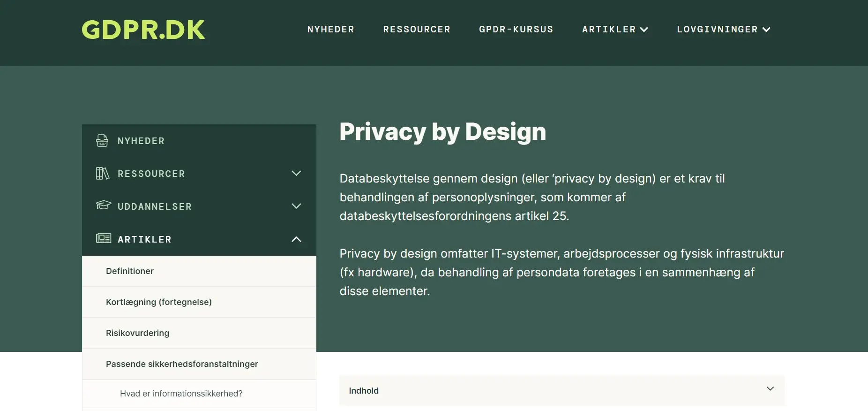The height and width of the screenshot is (411, 868).
Task: Click the GDPR.DK logo
Action: tap(143, 29)
